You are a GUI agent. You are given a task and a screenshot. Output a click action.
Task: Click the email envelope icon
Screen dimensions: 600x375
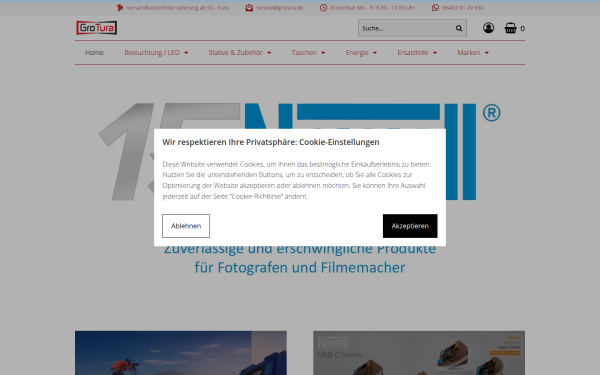[249, 8]
